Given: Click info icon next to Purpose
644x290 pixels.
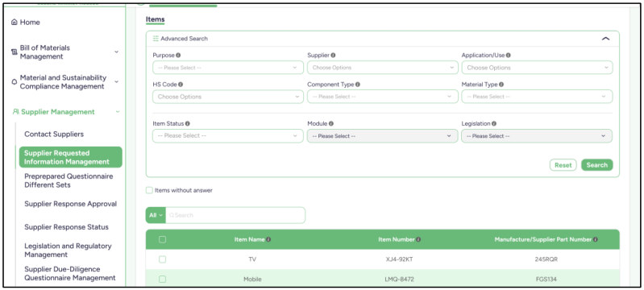Looking at the screenshot, I should point(178,55).
